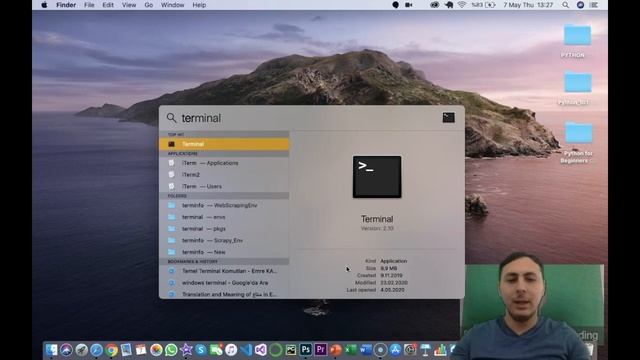Open Finder from the Dock
640x360 pixels.
51,350
